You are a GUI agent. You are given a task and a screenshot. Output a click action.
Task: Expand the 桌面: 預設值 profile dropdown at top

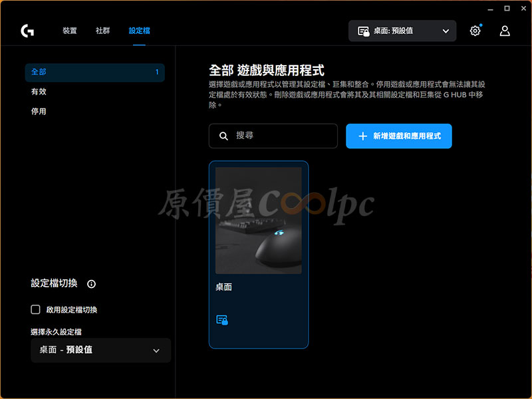coord(446,31)
